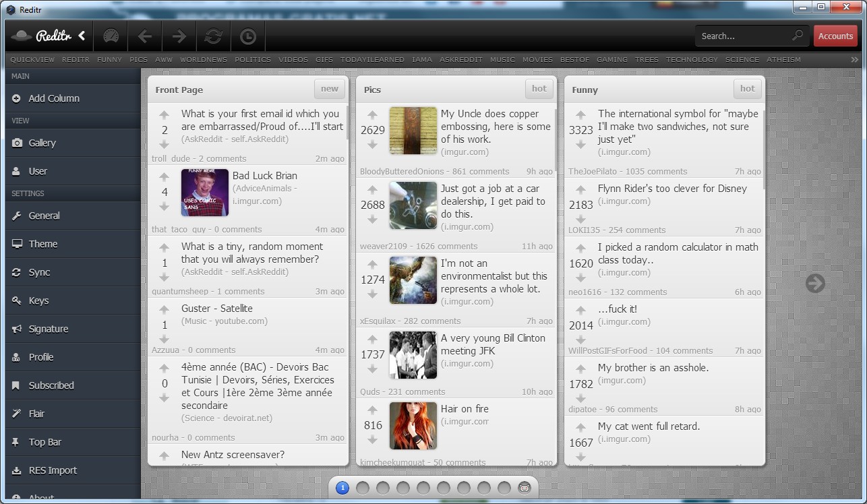Open Sync settings

tap(73, 272)
